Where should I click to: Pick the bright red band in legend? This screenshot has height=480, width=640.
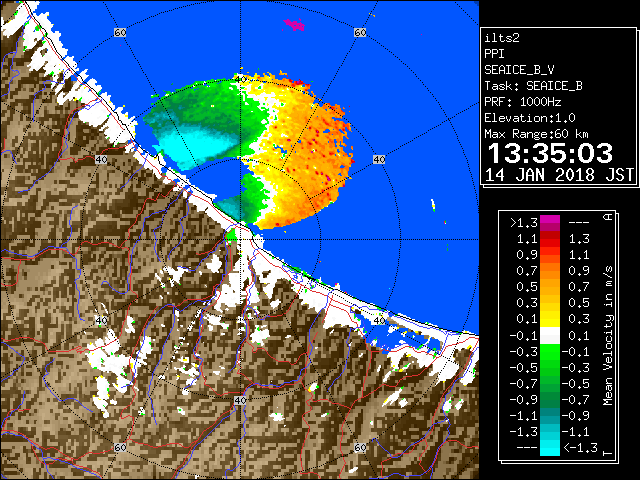point(550,243)
